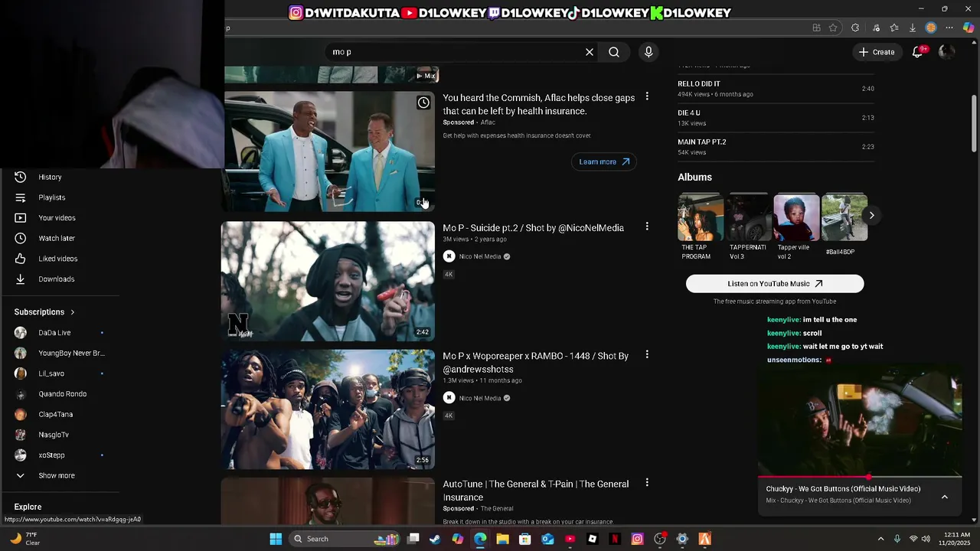The height and width of the screenshot is (551, 980).
Task: Favorite this page with the star icon
Action: tap(835, 28)
